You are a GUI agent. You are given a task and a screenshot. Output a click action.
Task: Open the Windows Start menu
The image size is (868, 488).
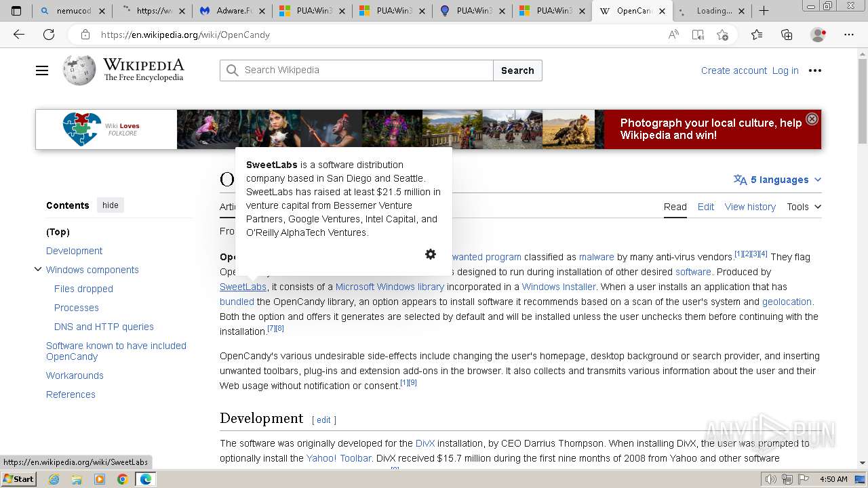[19, 479]
